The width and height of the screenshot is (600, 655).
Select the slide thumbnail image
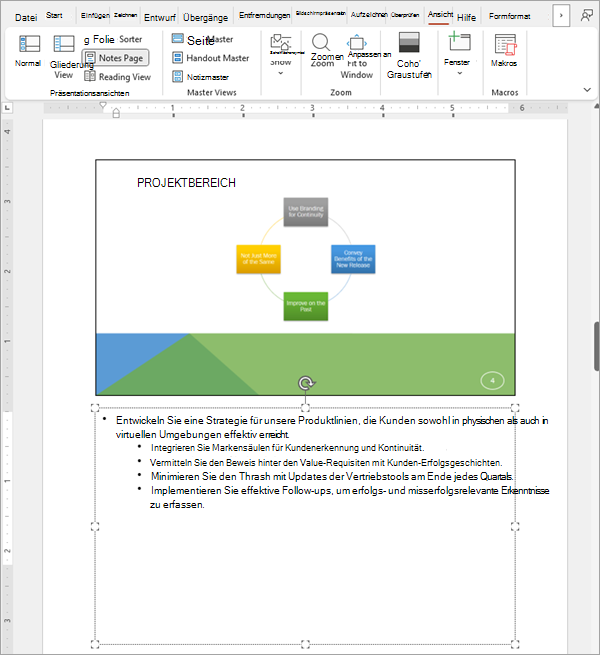[x=305, y=277]
